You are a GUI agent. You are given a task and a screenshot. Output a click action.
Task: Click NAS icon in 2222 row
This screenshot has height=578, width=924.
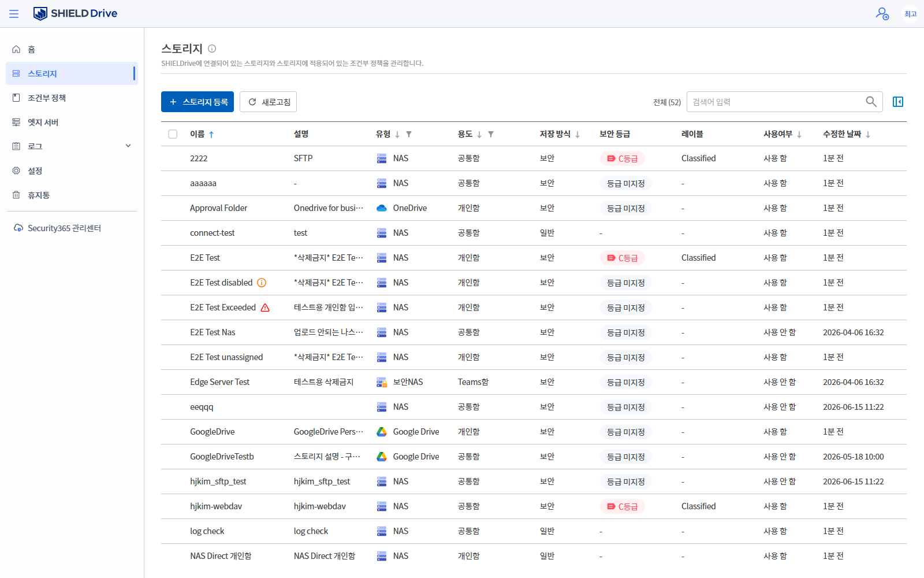point(382,158)
